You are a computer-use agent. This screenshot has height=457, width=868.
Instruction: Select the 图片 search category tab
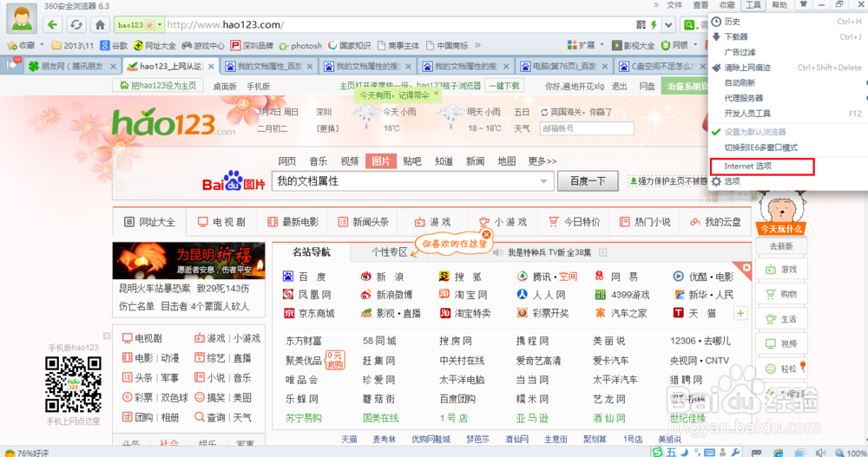(381, 161)
